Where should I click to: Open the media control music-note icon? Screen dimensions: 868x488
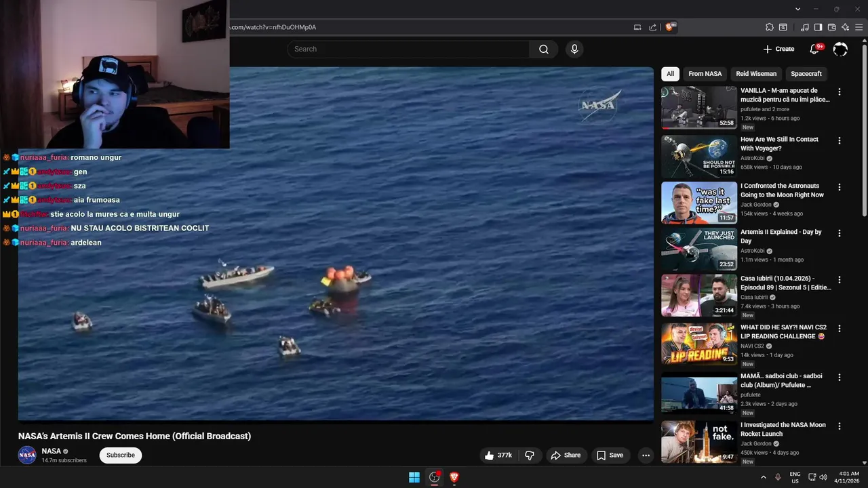[805, 27]
